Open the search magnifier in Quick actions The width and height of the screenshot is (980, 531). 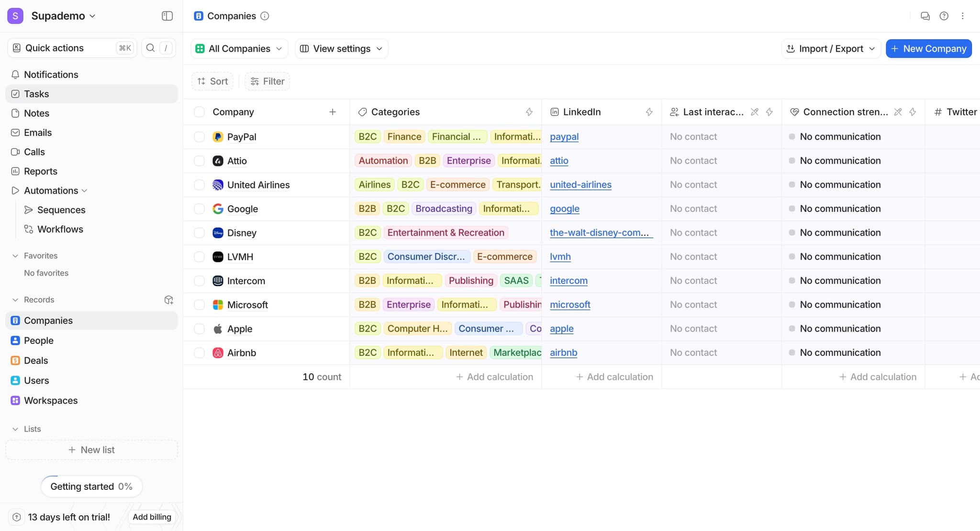point(150,48)
